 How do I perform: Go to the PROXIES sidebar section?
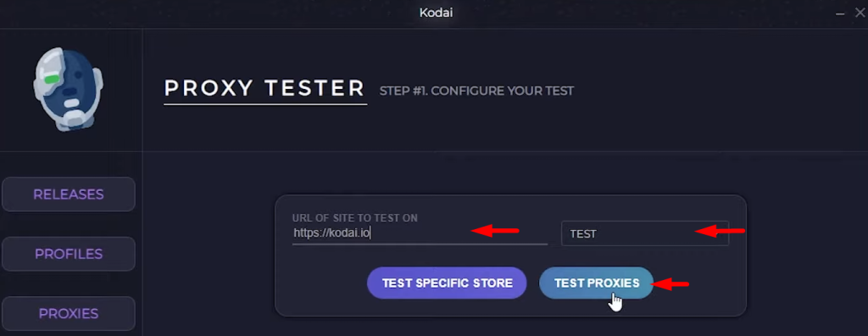point(69,313)
